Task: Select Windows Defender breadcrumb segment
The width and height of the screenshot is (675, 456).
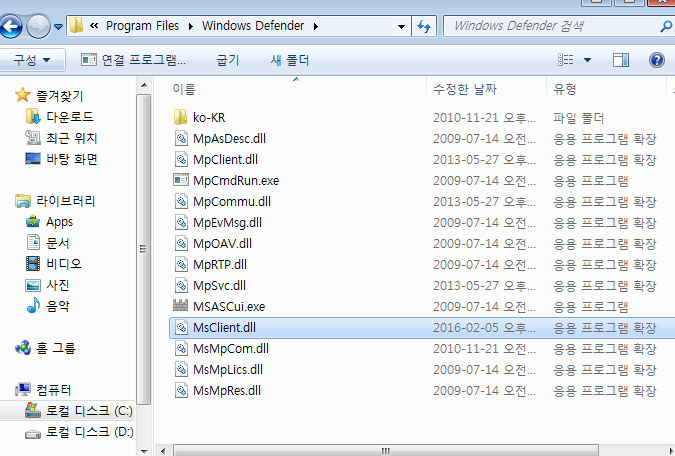Action: click(x=253, y=26)
